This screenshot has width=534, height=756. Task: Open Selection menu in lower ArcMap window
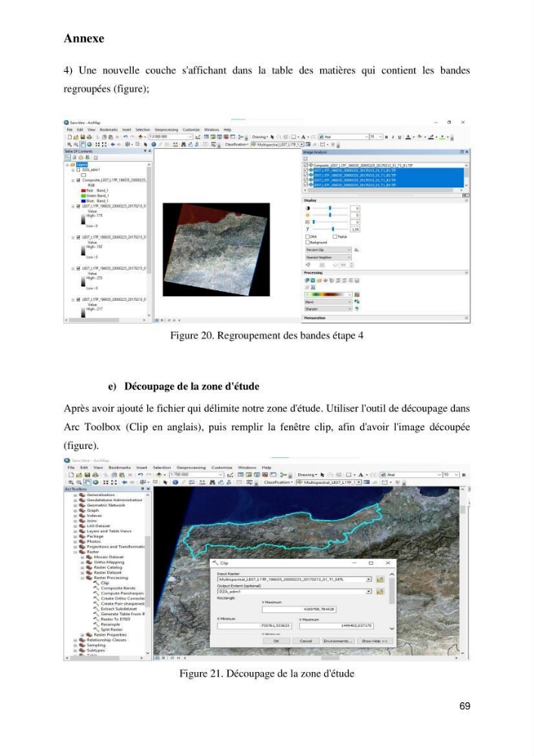click(160, 468)
